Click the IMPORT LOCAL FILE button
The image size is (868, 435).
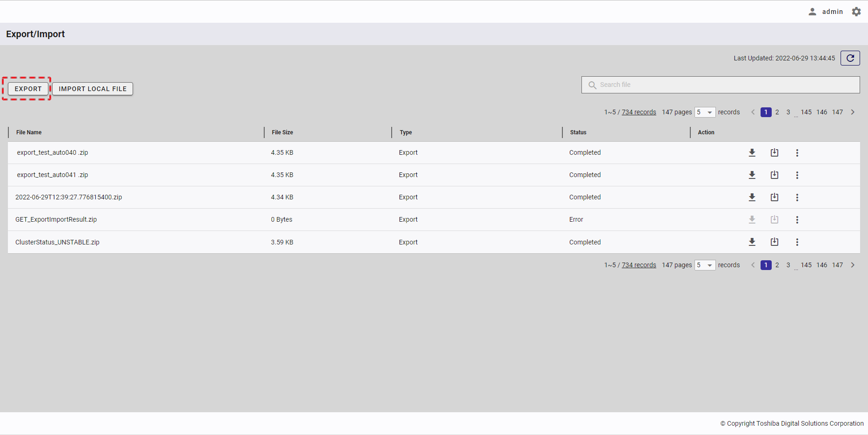(x=93, y=89)
